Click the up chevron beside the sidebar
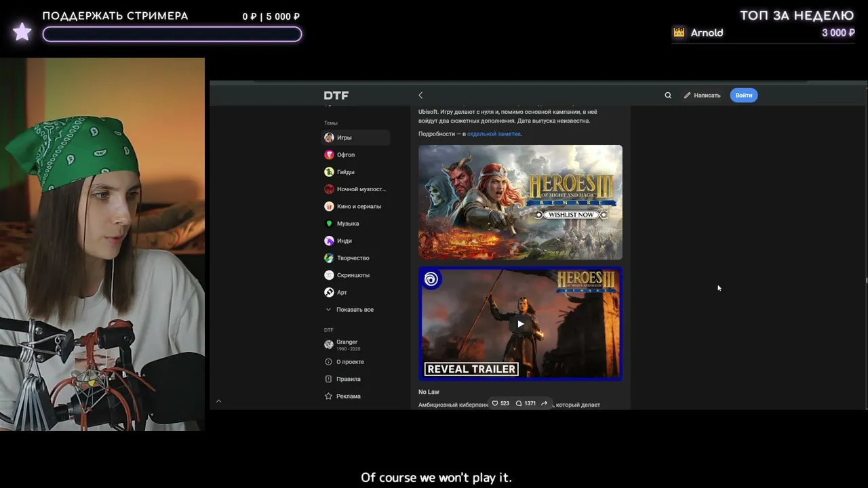 [x=218, y=401]
